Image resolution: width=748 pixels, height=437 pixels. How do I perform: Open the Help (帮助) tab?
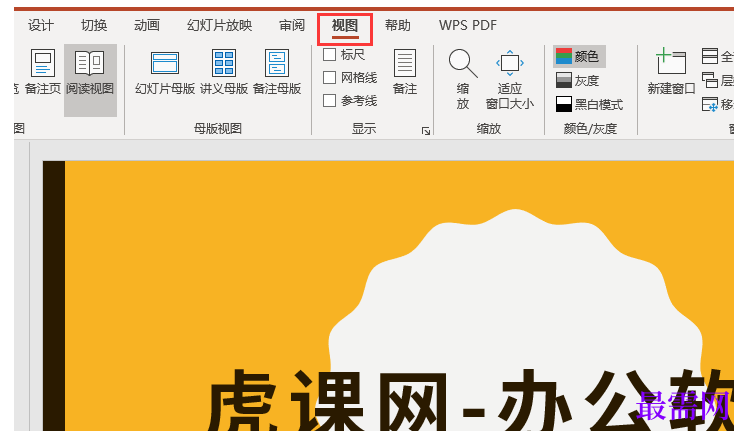(x=398, y=25)
